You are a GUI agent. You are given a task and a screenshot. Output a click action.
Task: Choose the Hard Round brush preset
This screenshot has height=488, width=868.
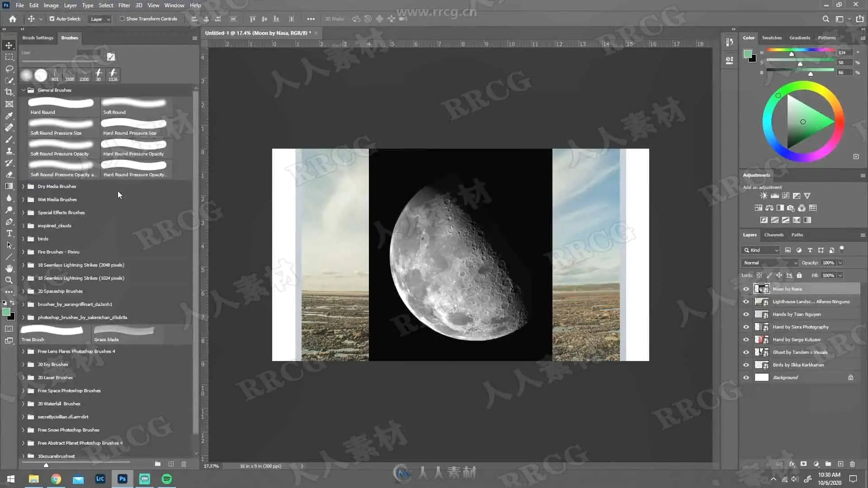click(61, 106)
